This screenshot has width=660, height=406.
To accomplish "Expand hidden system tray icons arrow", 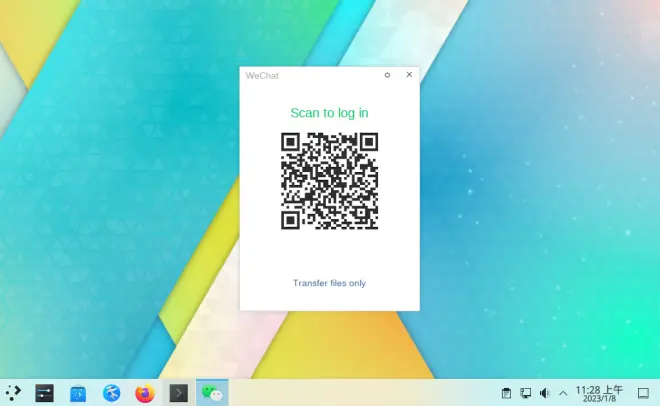I will [563, 393].
